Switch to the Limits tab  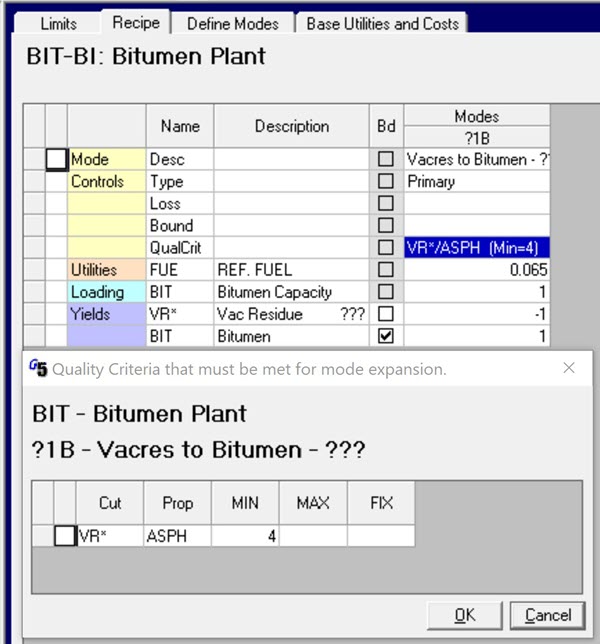(59, 23)
